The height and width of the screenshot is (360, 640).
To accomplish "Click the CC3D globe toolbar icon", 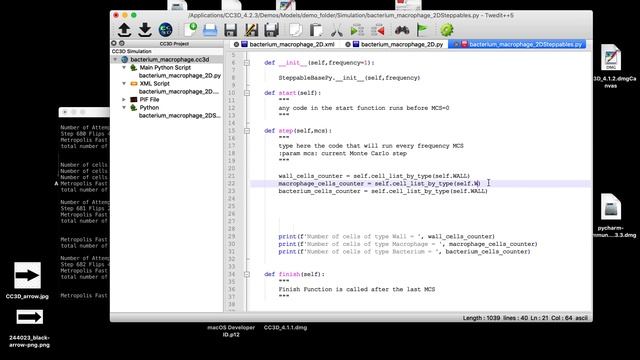I will point(165,30).
